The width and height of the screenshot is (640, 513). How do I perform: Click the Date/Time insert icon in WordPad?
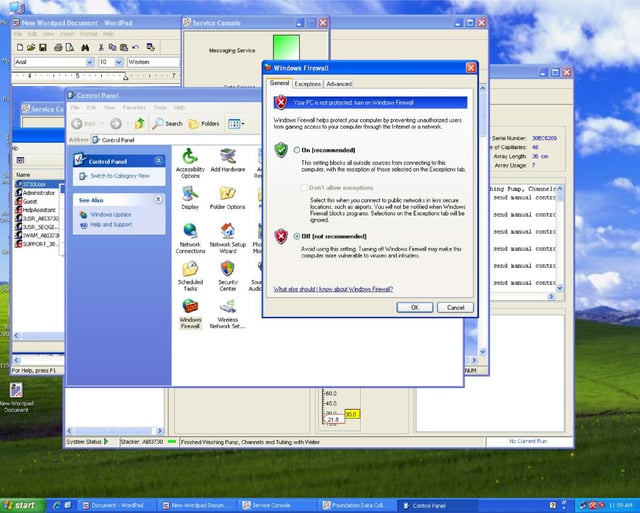[151, 48]
